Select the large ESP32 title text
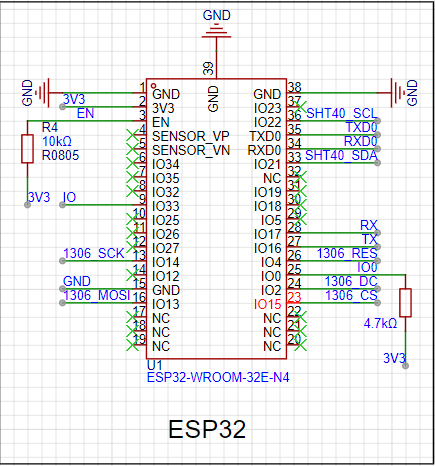Image resolution: width=435 pixels, height=466 pixels. [x=207, y=429]
